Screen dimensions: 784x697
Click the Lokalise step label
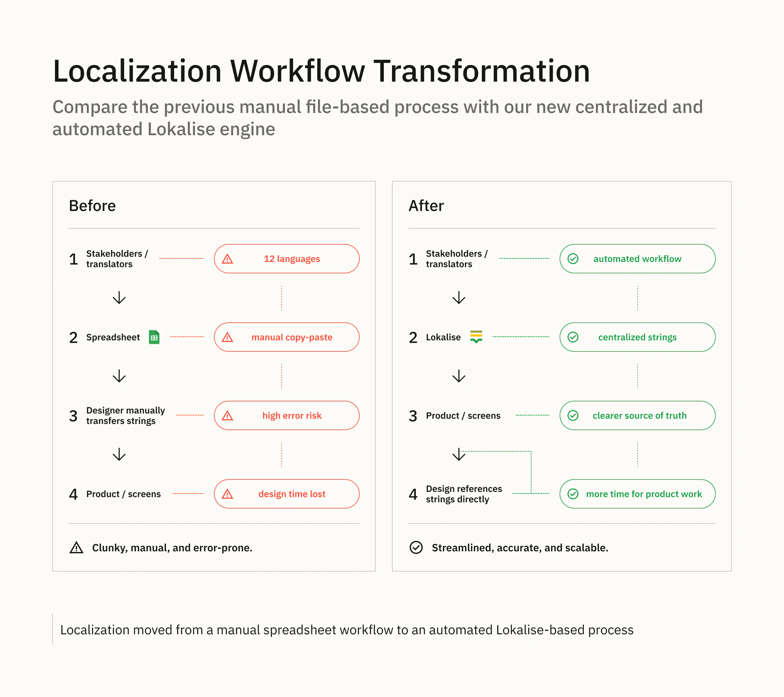pos(443,337)
